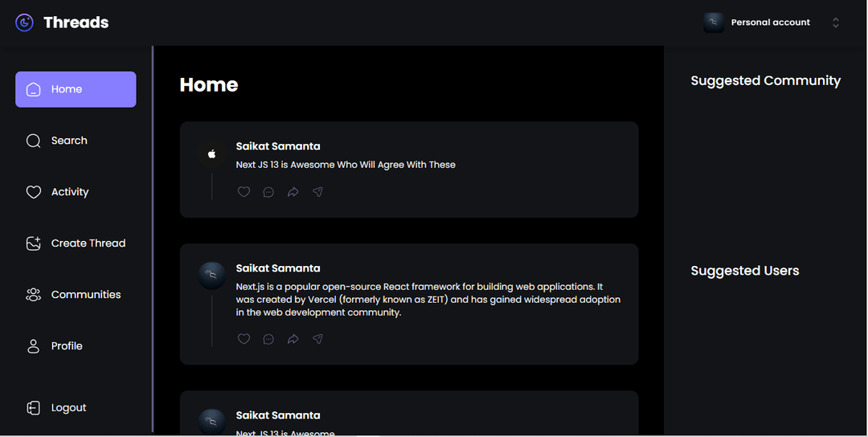
Task: Open Saikat Samanta's name on first post
Action: (278, 146)
